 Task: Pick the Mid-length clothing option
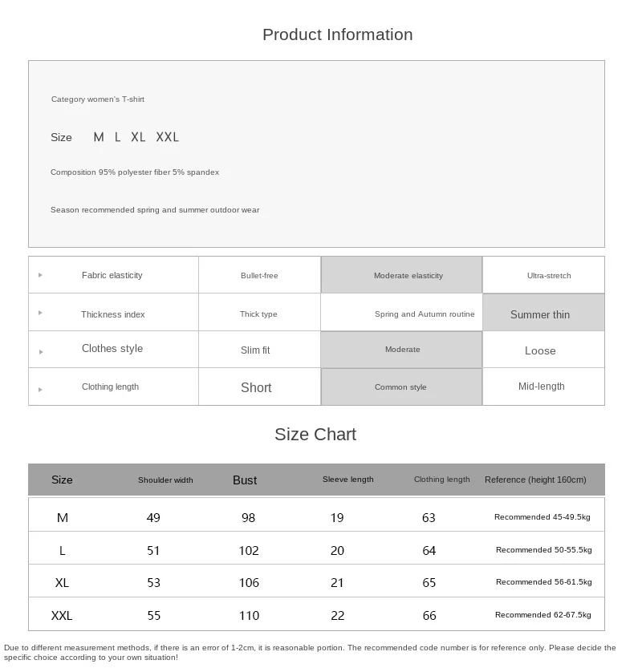542,387
